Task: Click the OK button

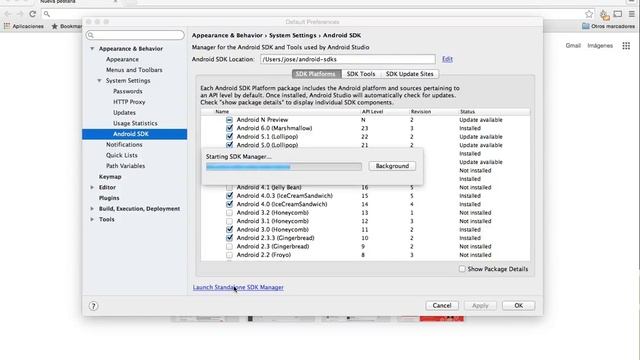Action: pos(518,306)
